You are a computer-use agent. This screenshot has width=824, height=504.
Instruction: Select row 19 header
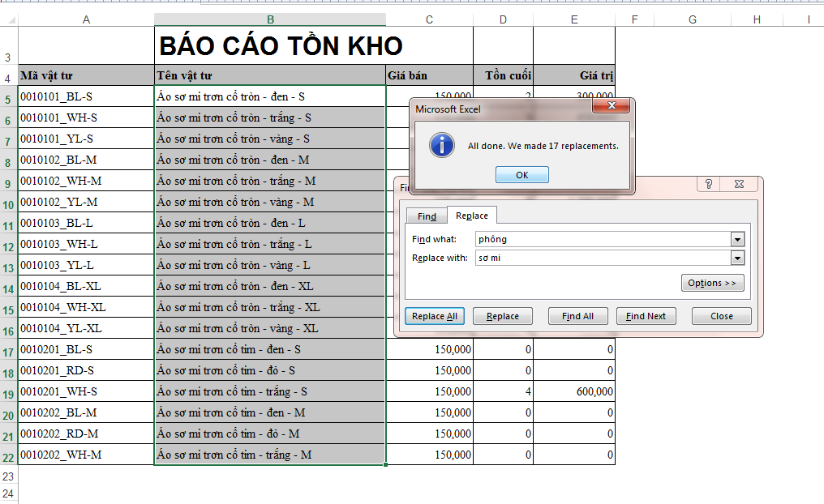(x=8, y=392)
